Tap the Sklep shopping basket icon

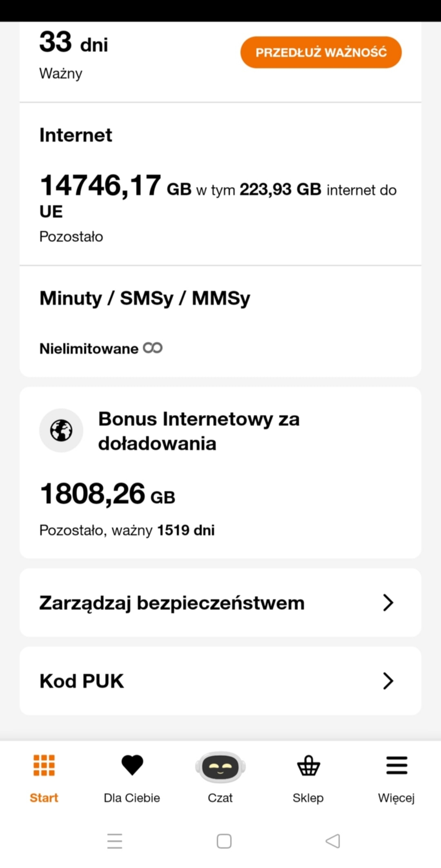[x=308, y=766]
